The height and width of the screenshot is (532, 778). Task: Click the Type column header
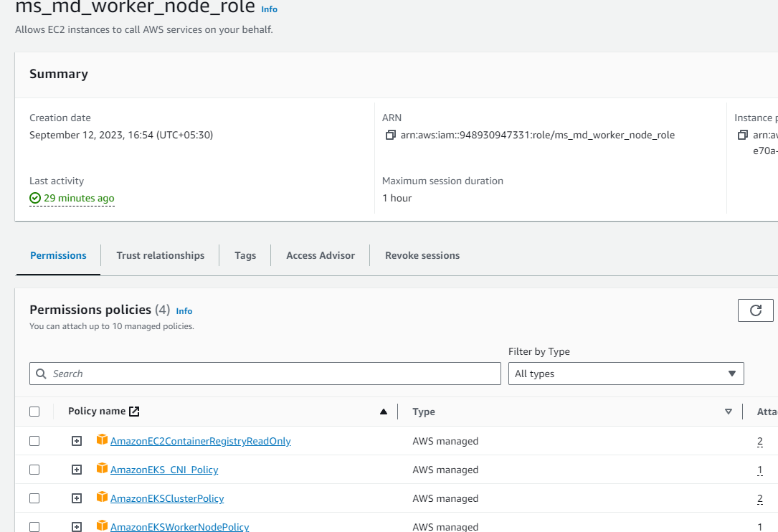coord(423,412)
